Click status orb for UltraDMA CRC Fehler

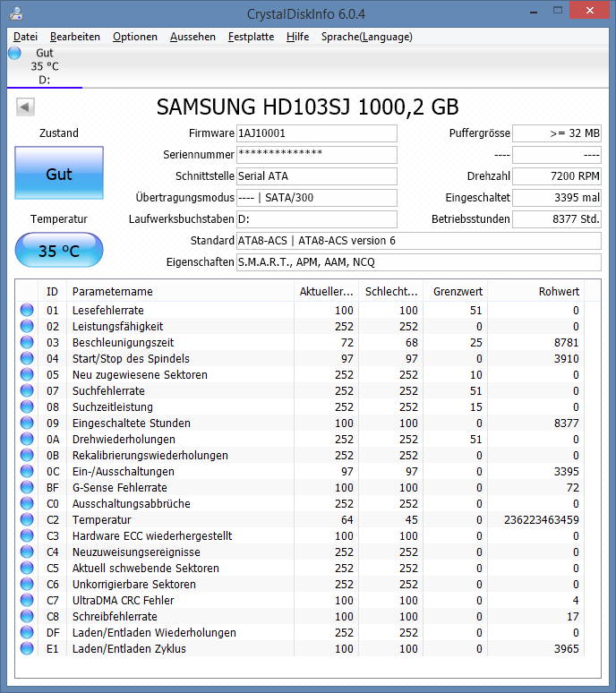pos(27,600)
